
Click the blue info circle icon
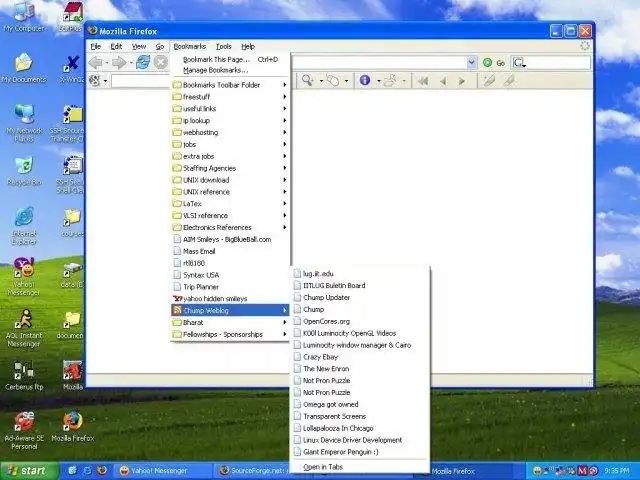(364, 80)
